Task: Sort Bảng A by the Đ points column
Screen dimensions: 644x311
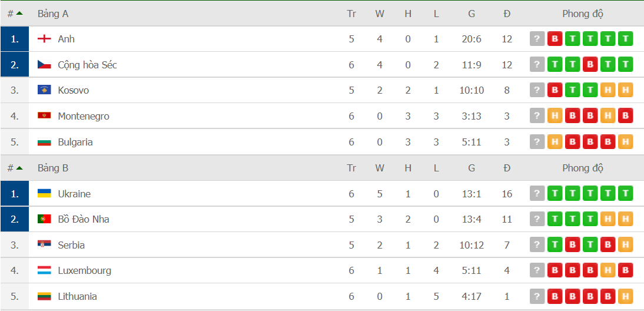Action: coord(507,14)
